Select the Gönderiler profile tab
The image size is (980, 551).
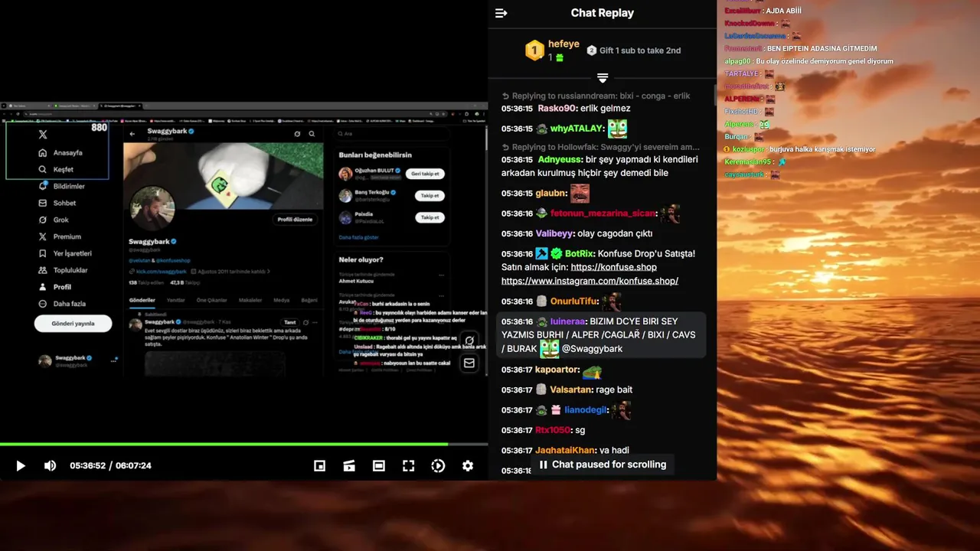pos(142,300)
